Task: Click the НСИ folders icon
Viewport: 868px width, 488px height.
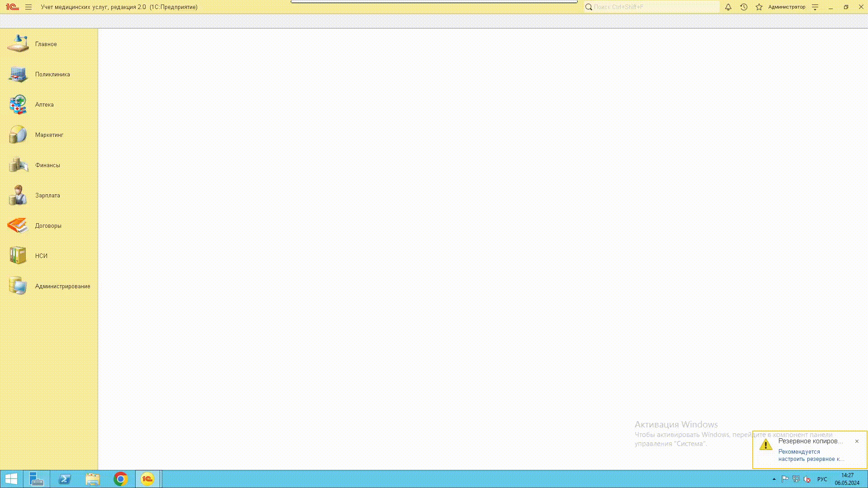Action: pos(18,256)
